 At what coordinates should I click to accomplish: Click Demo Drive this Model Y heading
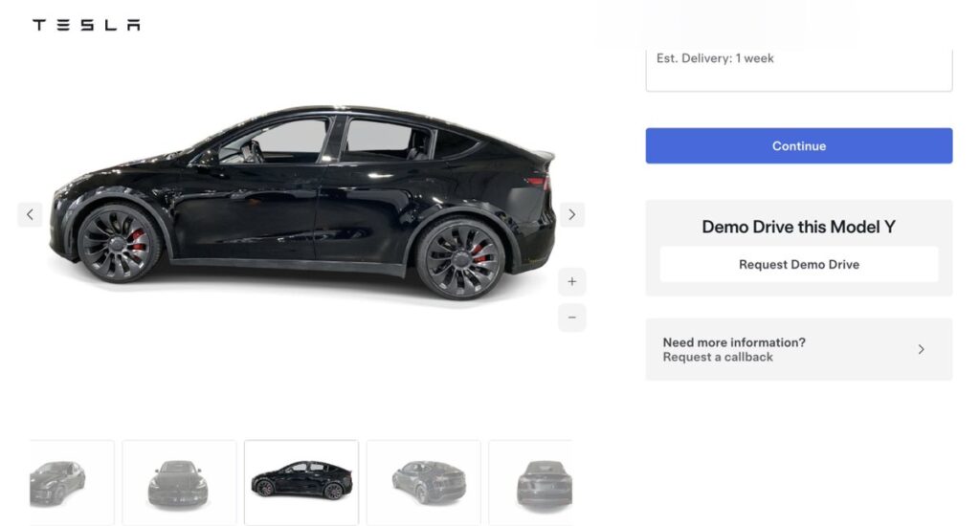click(799, 227)
